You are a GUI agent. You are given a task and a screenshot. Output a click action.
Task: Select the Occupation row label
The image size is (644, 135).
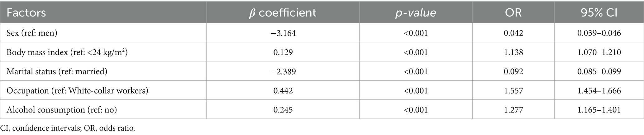click(77, 91)
